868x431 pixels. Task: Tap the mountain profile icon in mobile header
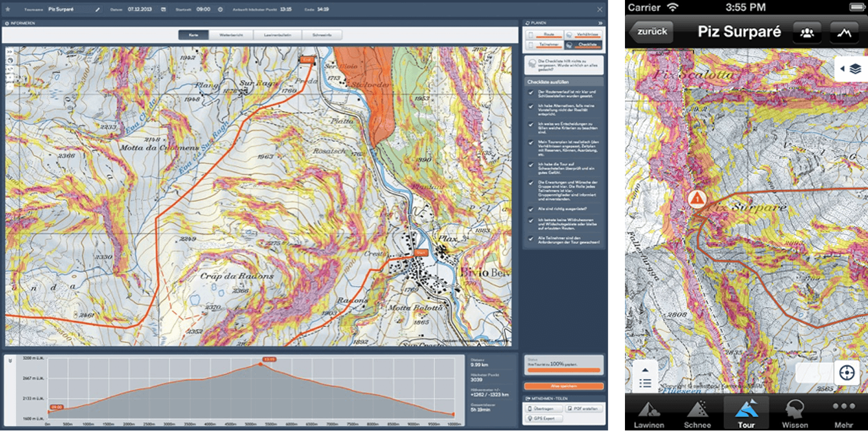point(844,32)
